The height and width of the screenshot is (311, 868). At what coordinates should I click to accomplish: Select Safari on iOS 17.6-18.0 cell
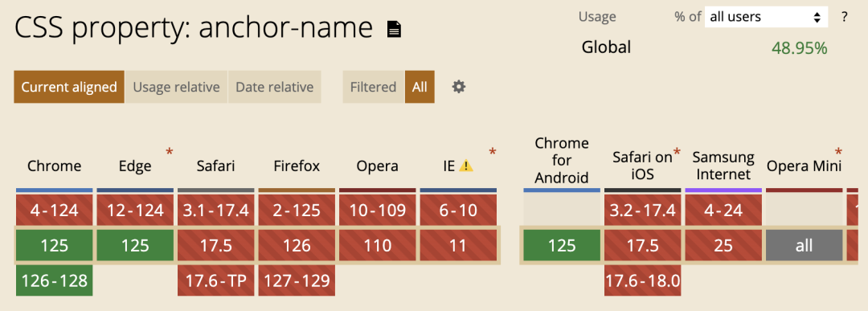click(x=643, y=280)
